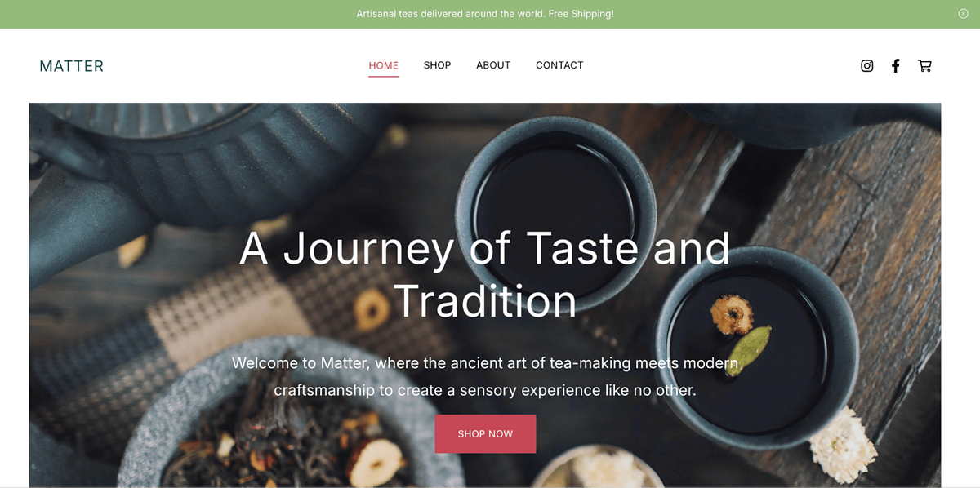Image resolution: width=980 pixels, height=488 pixels.
Task: Click the MATTER site logo
Action: point(72,66)
